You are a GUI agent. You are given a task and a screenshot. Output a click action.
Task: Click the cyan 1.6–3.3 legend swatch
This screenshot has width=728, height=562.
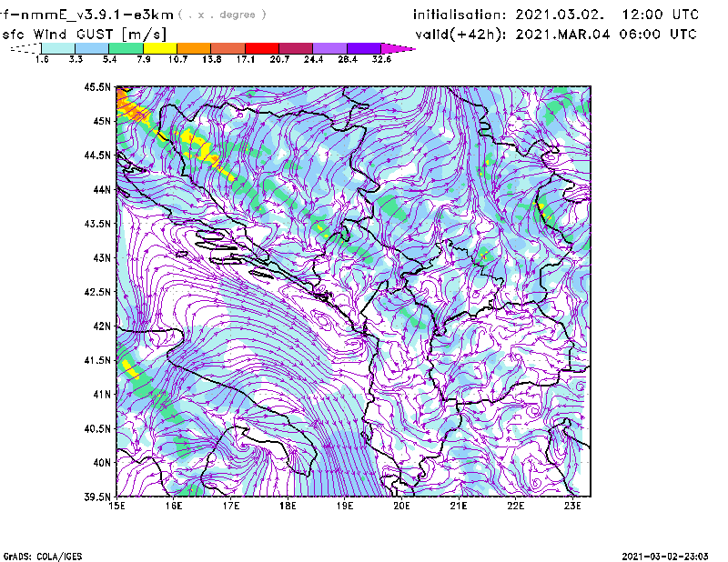pos(58,48)
